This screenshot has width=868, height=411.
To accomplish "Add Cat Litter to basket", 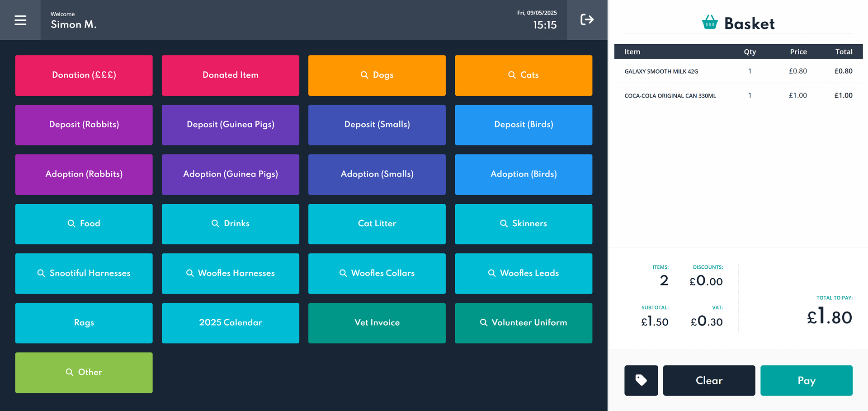I will click(377, 224).
